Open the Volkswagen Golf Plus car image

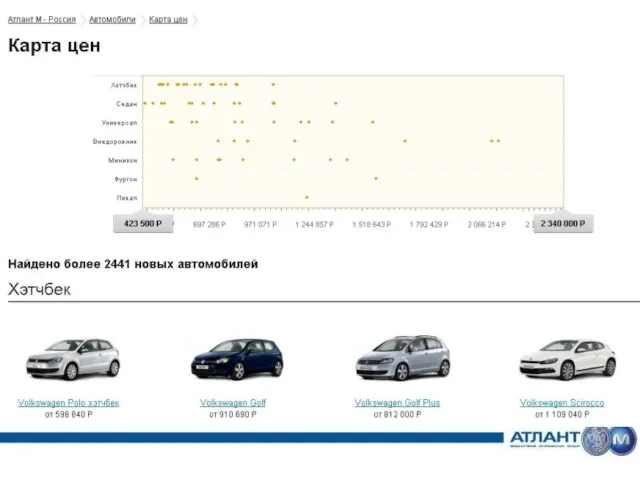402,359
